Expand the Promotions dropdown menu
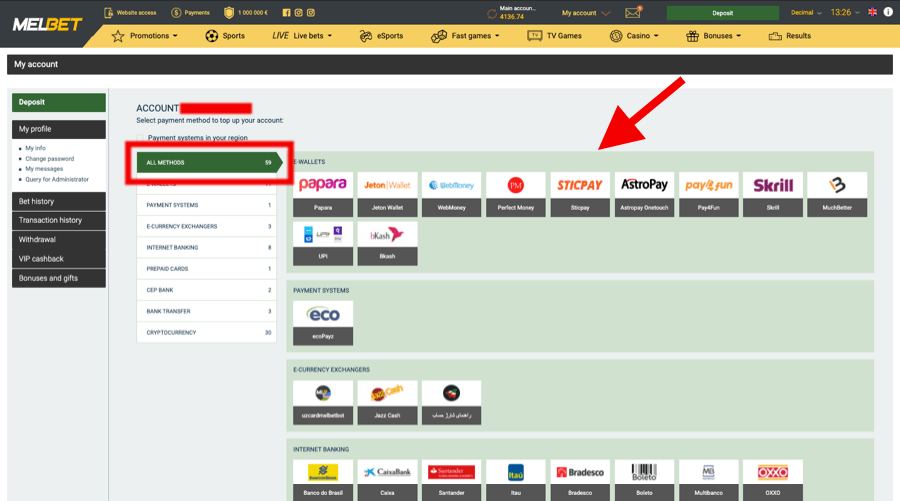This screenshot has height=501, width=900. coord(145,36)
